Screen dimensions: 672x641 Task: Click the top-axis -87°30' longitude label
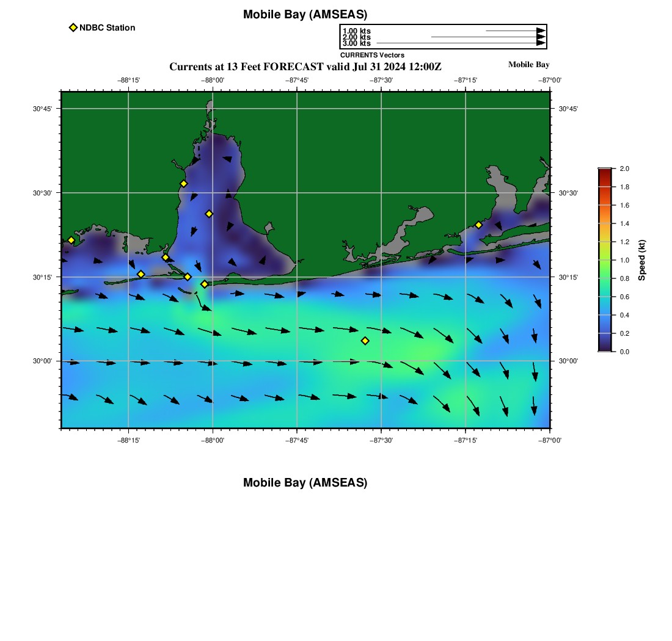(x=381, y=80)
